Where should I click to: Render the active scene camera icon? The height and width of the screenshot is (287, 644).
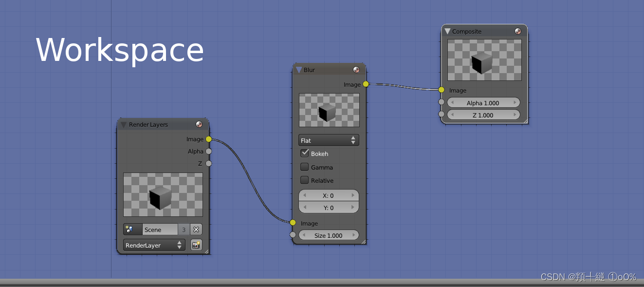tap(196, 245)
